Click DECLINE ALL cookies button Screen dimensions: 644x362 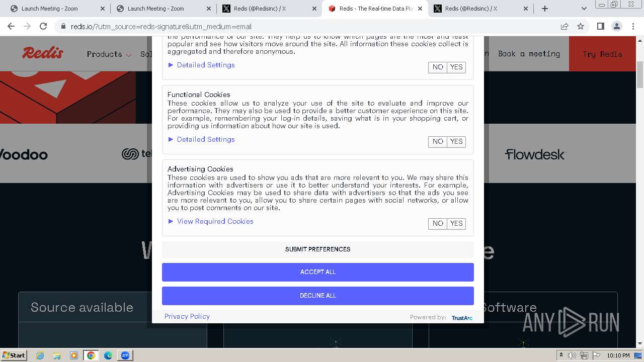[318, 296]
